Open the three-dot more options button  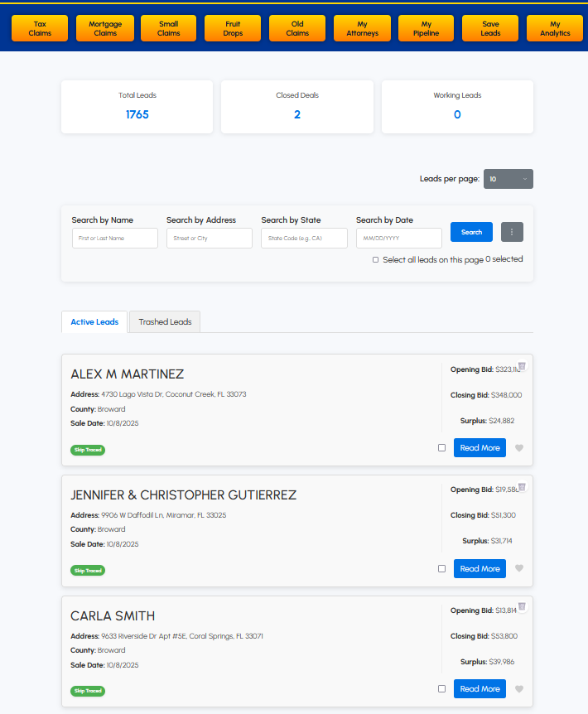tap(512, 232)
